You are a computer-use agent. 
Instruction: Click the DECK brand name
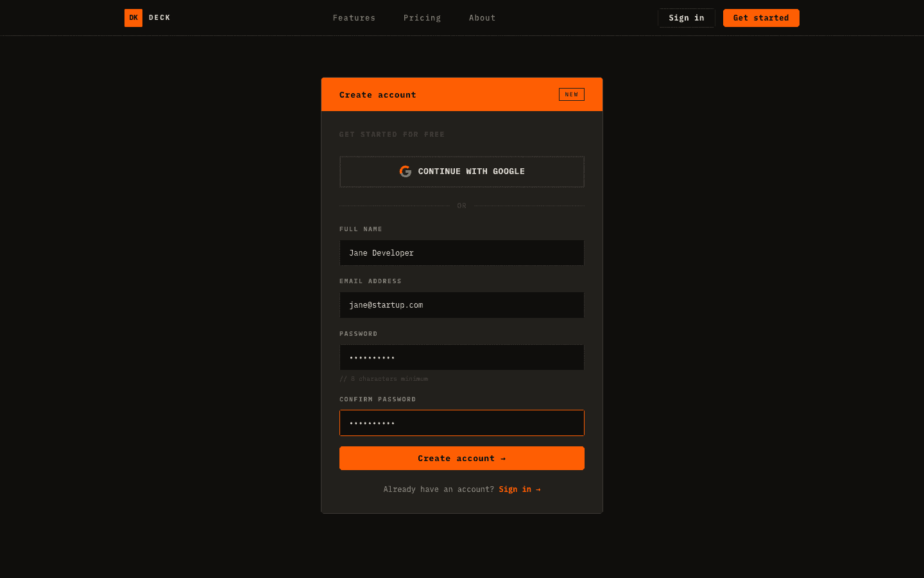[159, 17]
